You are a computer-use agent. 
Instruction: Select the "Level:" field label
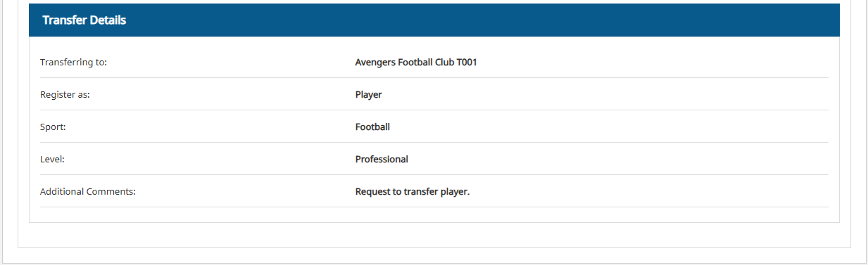(52, 160)
